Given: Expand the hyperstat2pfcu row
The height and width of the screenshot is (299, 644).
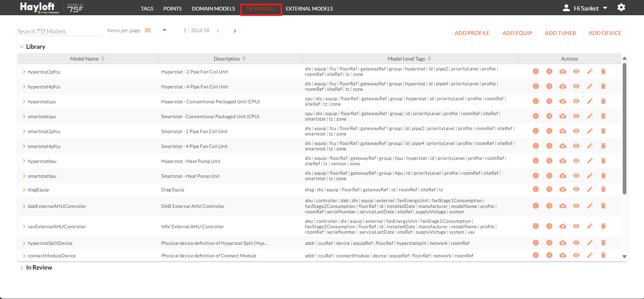Looking at the screenshot, I should [24, 72].
